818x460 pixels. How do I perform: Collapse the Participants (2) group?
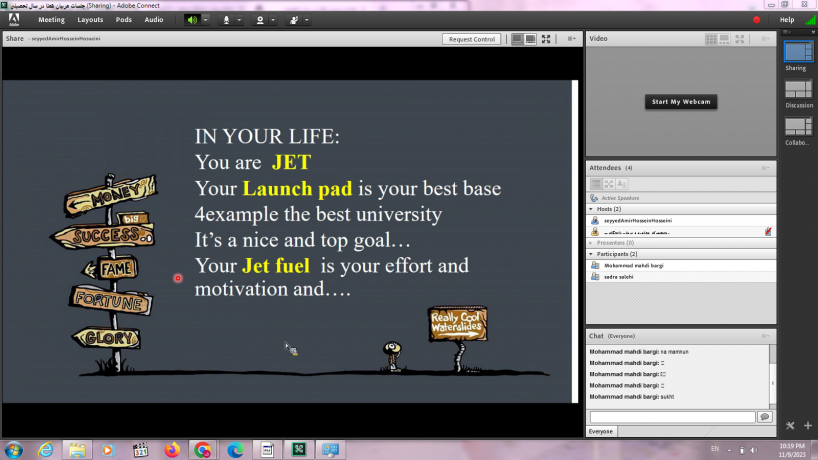coord(591,254)
